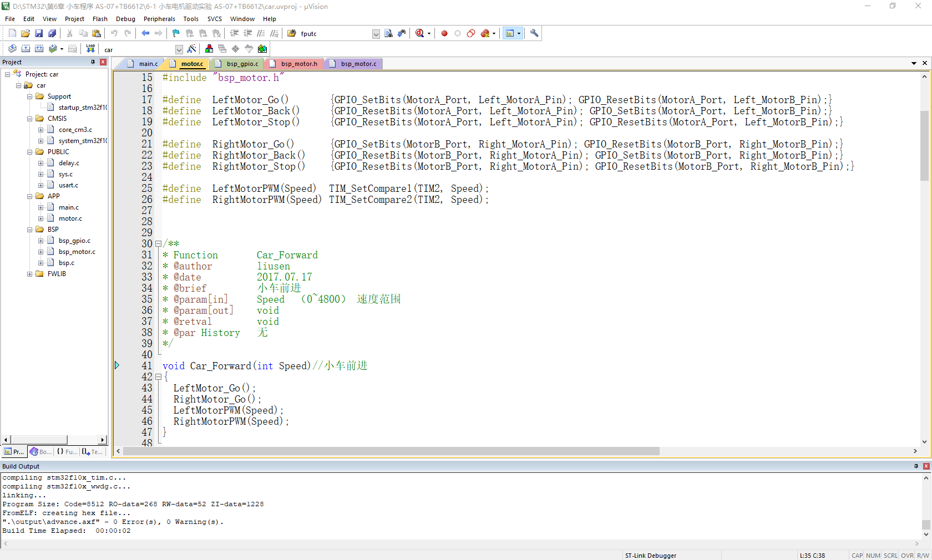Insert a breakpoint with red circle icon

444,33
